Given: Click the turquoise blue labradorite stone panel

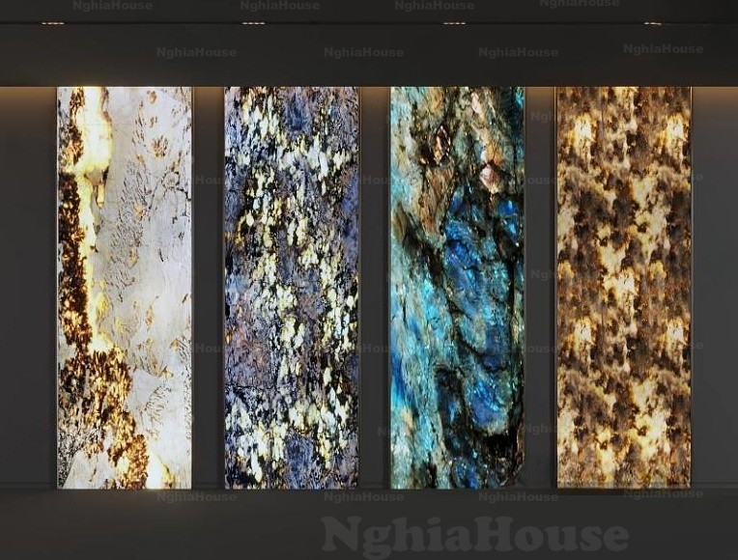Looking at the screenshot, I should 457,288.
